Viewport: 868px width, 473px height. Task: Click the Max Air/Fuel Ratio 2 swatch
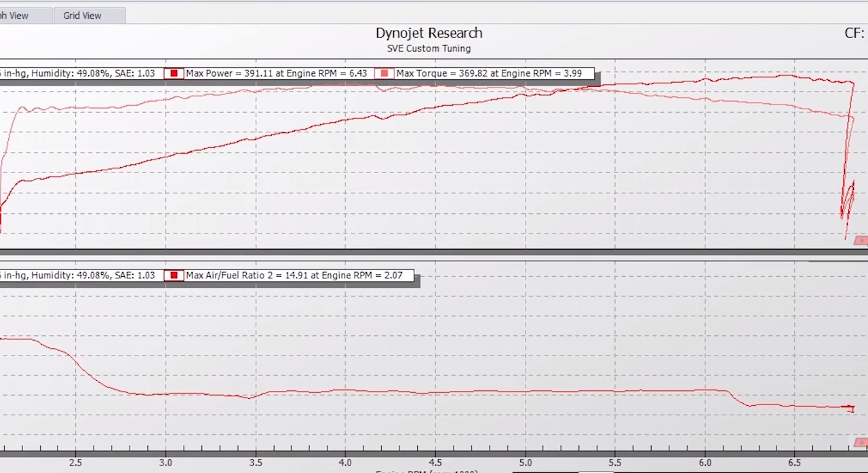[174, 276]
